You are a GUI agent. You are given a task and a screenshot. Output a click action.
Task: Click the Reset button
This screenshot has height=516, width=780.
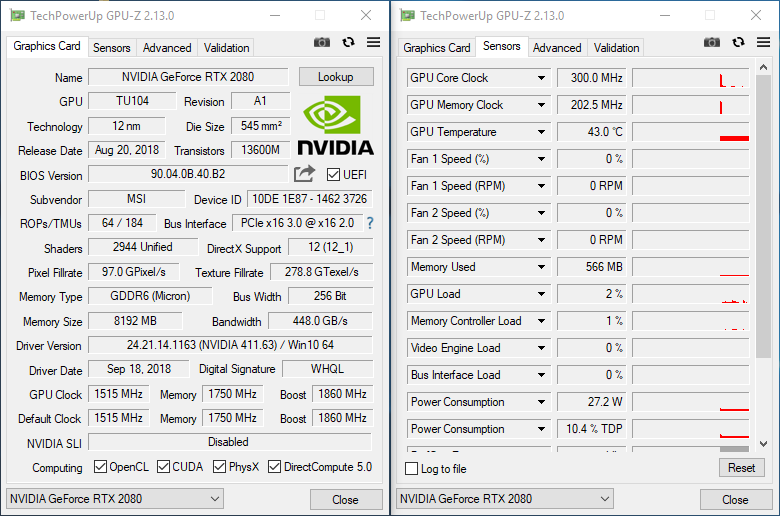[x=741, y=468]
